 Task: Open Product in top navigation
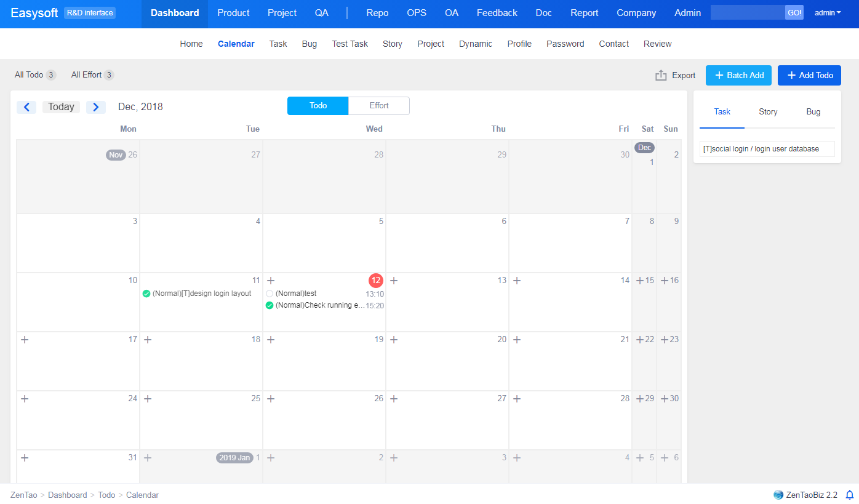[233, 13]
